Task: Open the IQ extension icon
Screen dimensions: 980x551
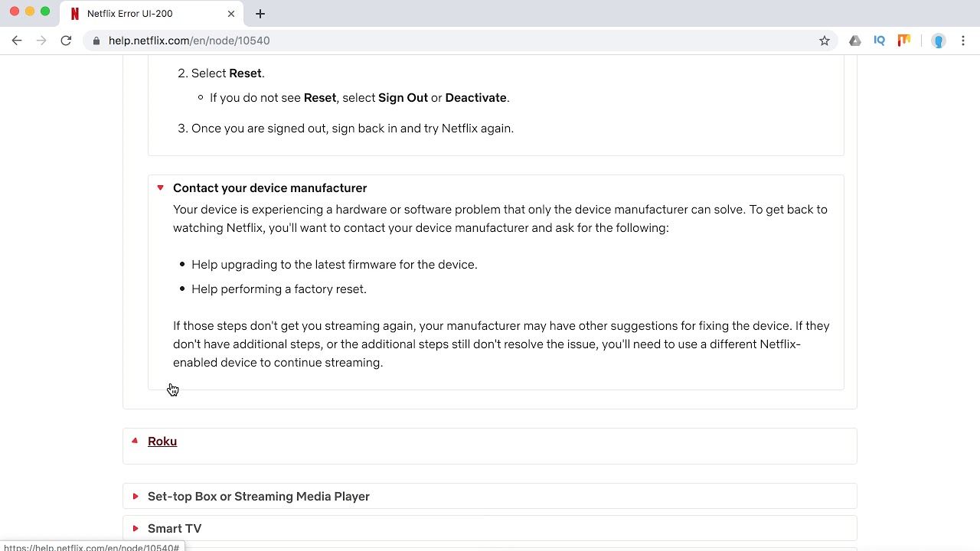Action: 879,41
